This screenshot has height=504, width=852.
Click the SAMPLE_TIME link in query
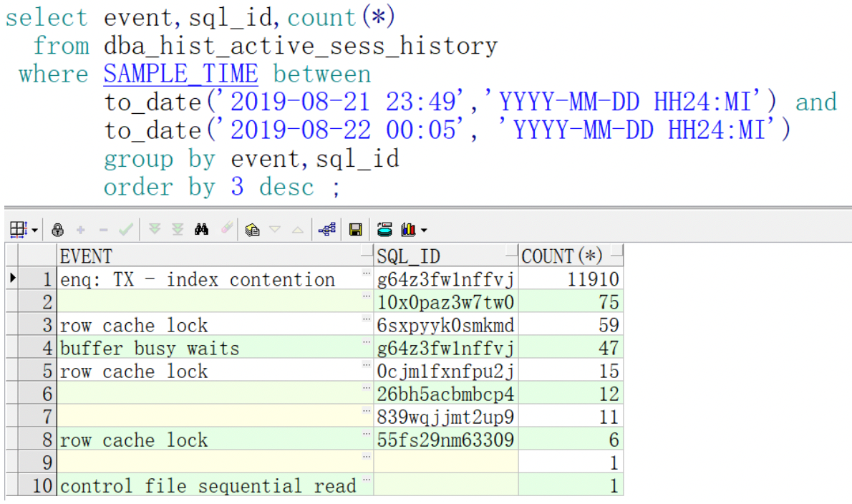[180, 74]
